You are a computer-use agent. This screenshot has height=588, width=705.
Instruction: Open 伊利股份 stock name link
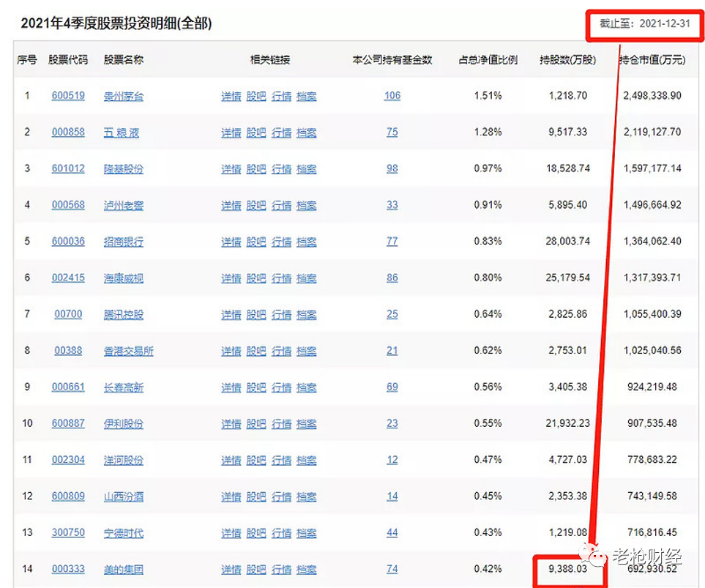tap(124, 424)
